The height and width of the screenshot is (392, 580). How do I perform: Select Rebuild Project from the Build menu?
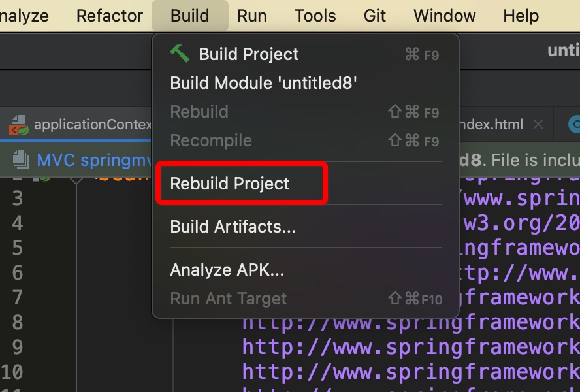230,184
